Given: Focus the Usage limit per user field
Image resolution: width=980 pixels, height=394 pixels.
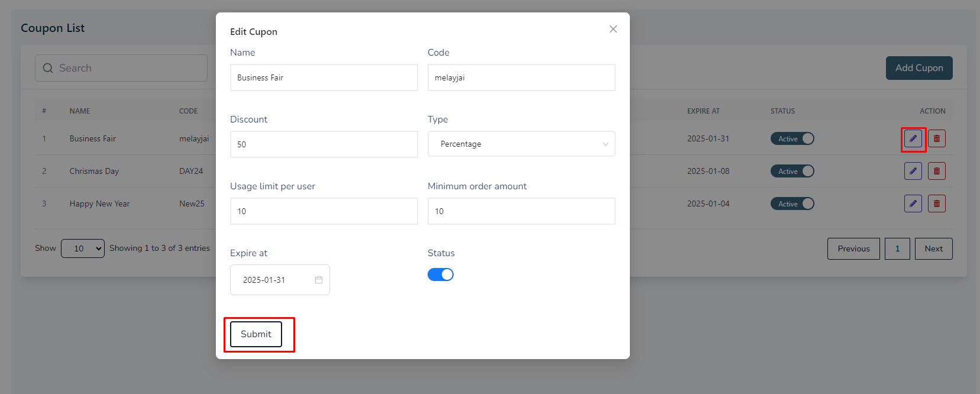Looking at the screenshot, I should click(324, 211).
